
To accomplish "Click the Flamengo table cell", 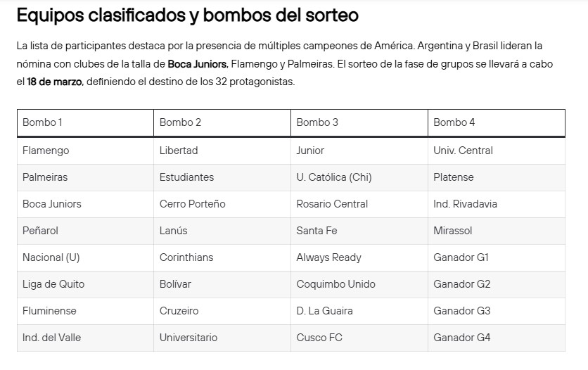I will (46, 151).
